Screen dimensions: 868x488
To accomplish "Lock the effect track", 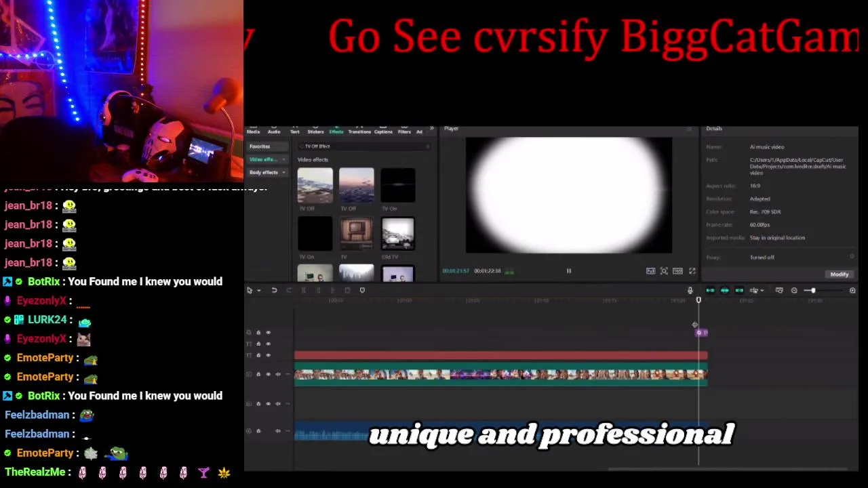I will click(258, 333).
